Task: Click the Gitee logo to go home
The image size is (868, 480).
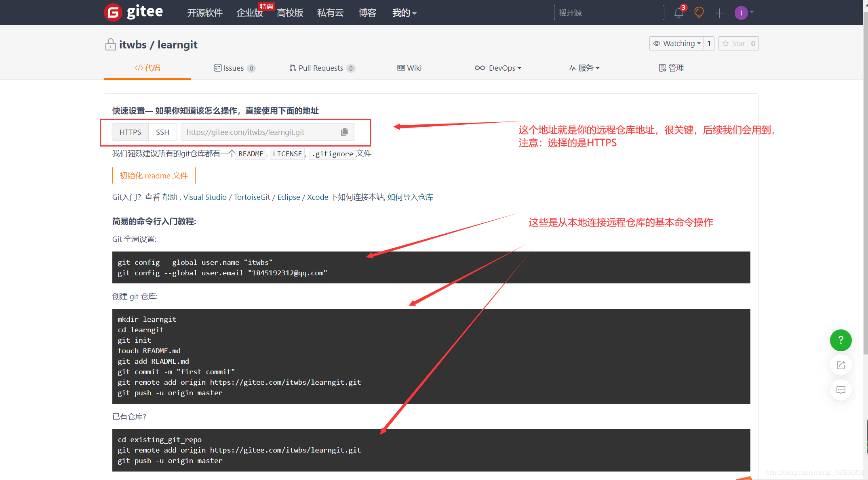Action: [x=133, y=13]
